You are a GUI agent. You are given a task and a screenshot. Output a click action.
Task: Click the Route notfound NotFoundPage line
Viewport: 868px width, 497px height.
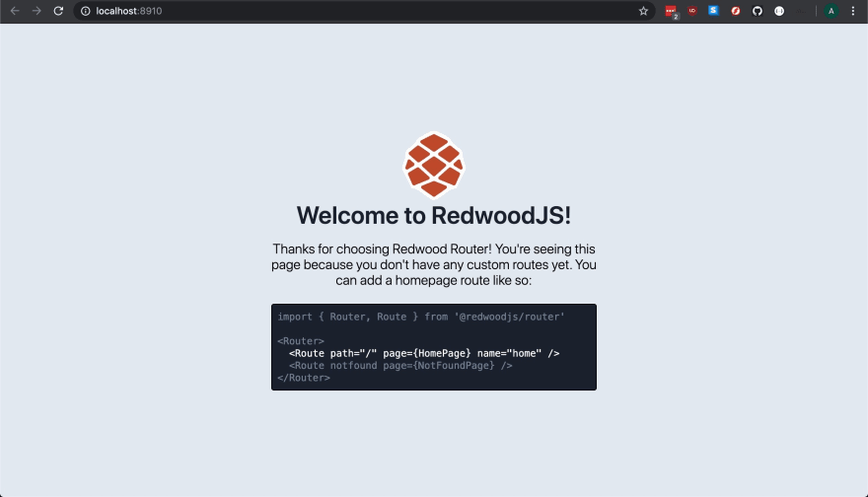400,365
